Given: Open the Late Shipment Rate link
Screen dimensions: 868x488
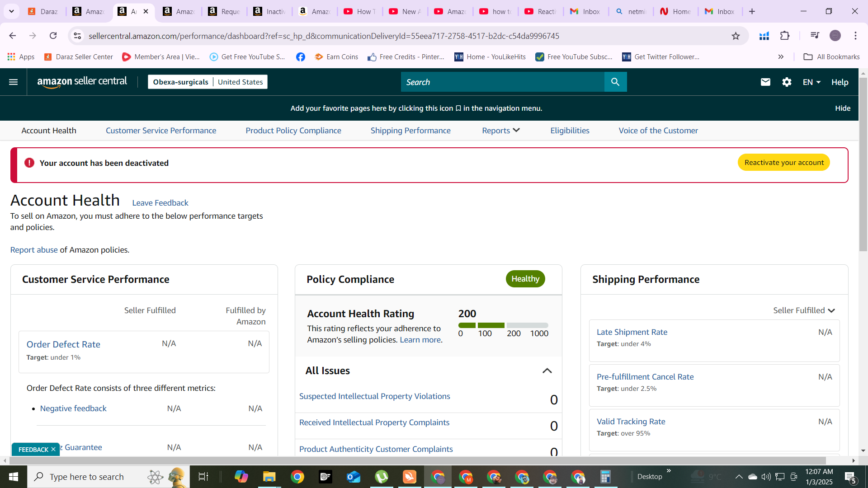Looking at the screenshot, I should coord(632,332).
